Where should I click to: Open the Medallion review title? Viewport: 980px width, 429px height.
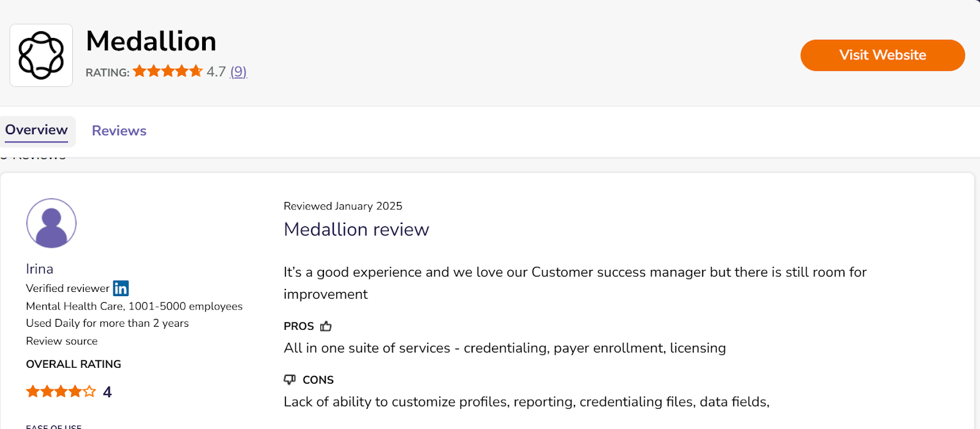(356, 229)
